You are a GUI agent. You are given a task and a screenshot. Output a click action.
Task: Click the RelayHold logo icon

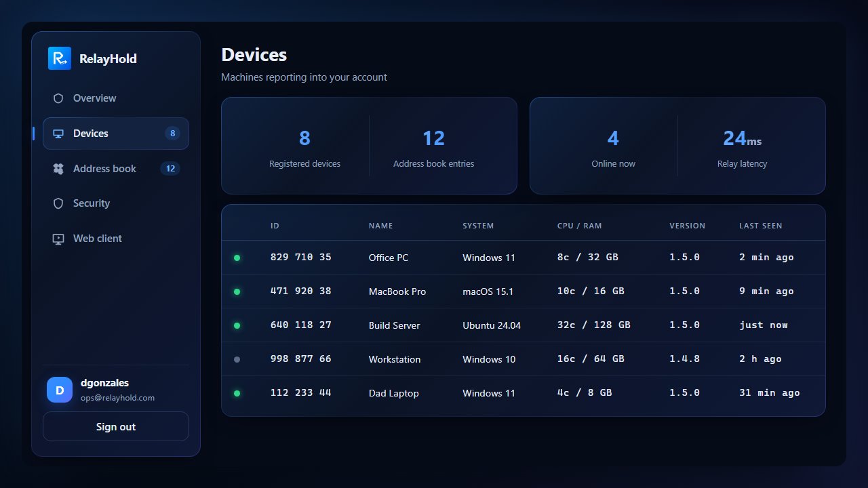tap(60, 58)
